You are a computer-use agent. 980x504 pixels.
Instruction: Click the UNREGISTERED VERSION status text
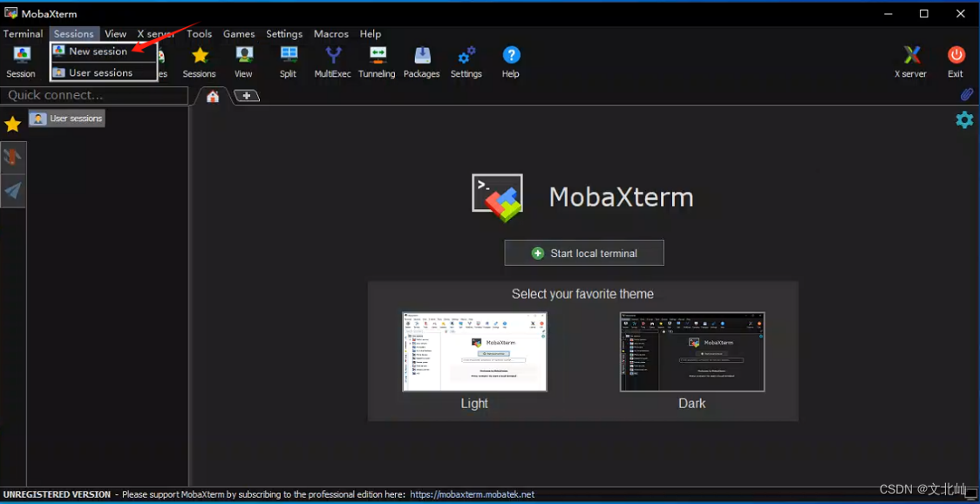click(x=57, y=494)
